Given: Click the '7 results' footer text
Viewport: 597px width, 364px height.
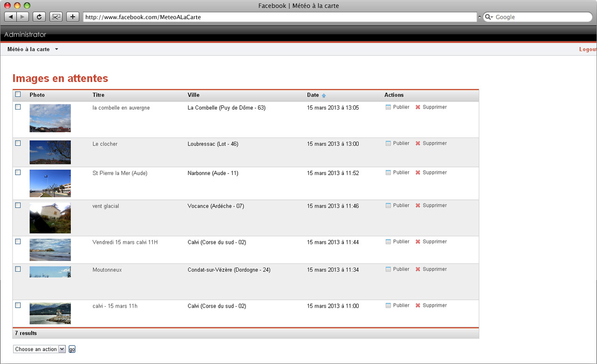Looking at the screenshot, I should click(26, 333).
